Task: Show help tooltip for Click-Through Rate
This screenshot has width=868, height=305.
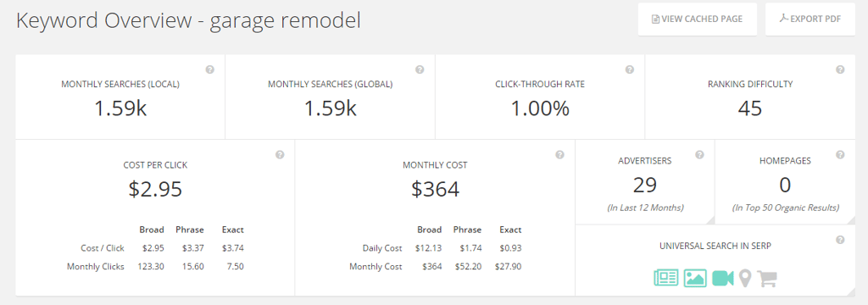Action: [630, 69]
